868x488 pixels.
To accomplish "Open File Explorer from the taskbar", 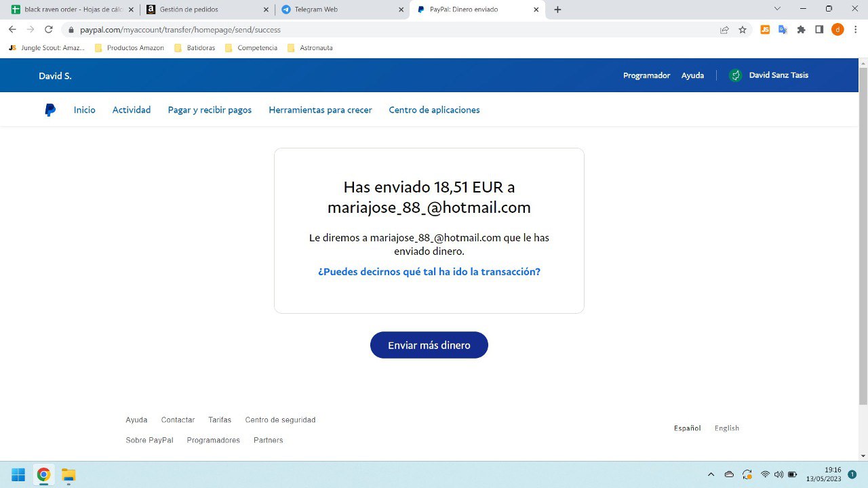I will click(x=68, y=474).
